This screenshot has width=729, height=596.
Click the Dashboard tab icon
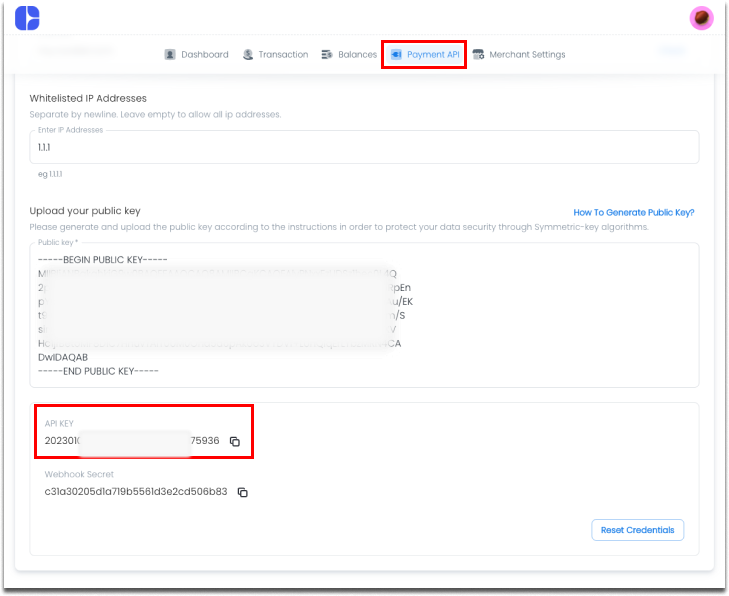[x=170, y=54]
